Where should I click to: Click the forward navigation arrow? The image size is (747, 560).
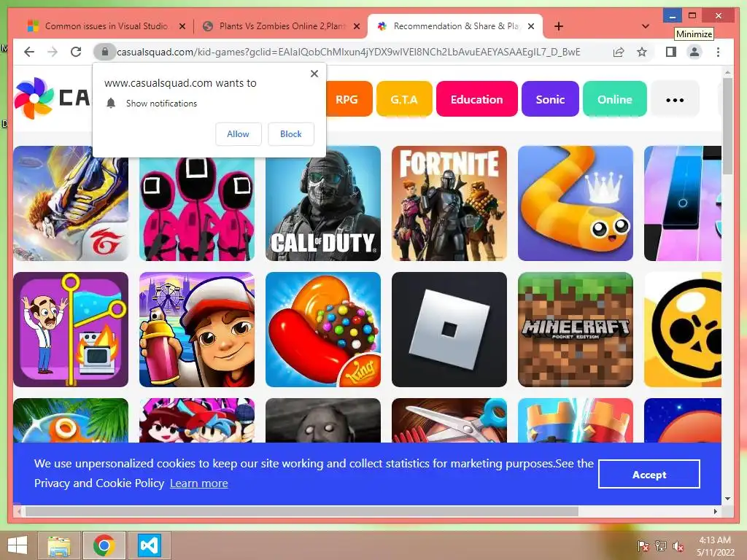click(53, 52)
